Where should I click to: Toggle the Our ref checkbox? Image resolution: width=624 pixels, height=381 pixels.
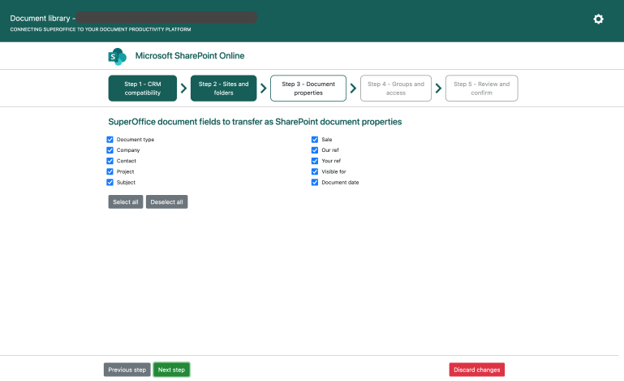315,150
